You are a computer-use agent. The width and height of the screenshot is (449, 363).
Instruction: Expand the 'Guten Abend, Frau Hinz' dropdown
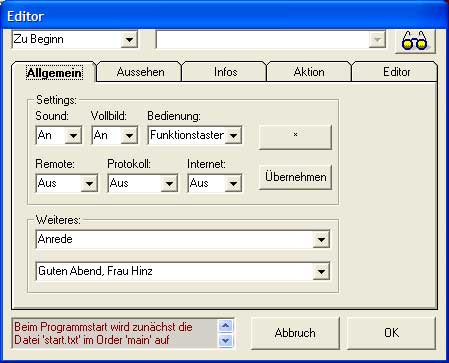(321, 271)
